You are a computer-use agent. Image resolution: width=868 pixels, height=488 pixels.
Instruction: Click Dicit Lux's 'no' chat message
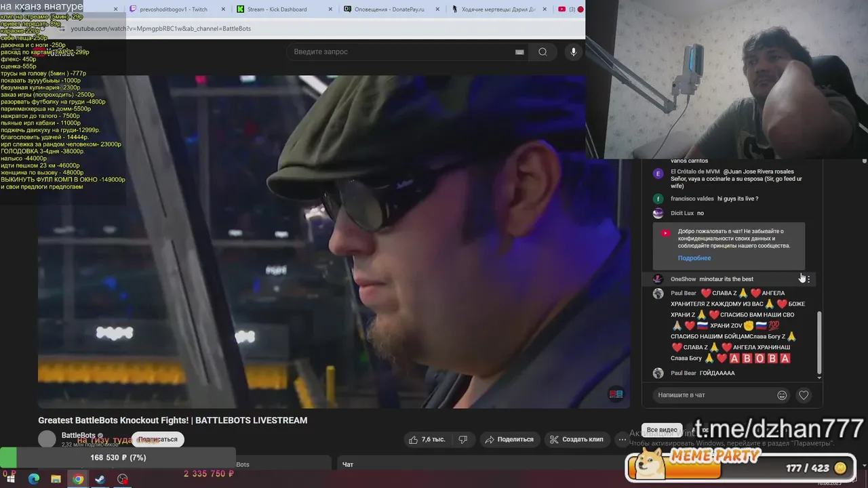pyautogui.click(x=701, y=213)
